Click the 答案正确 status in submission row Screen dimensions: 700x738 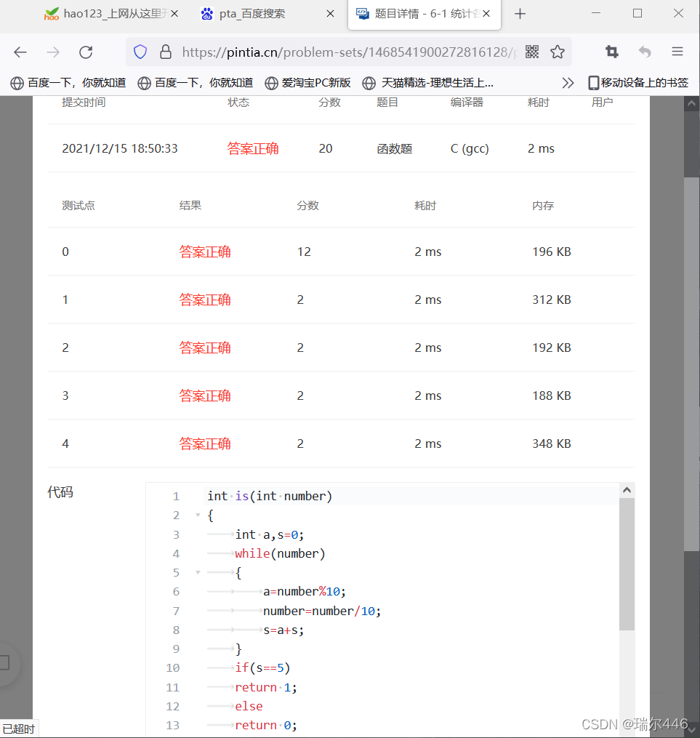(x=253, y=149)
